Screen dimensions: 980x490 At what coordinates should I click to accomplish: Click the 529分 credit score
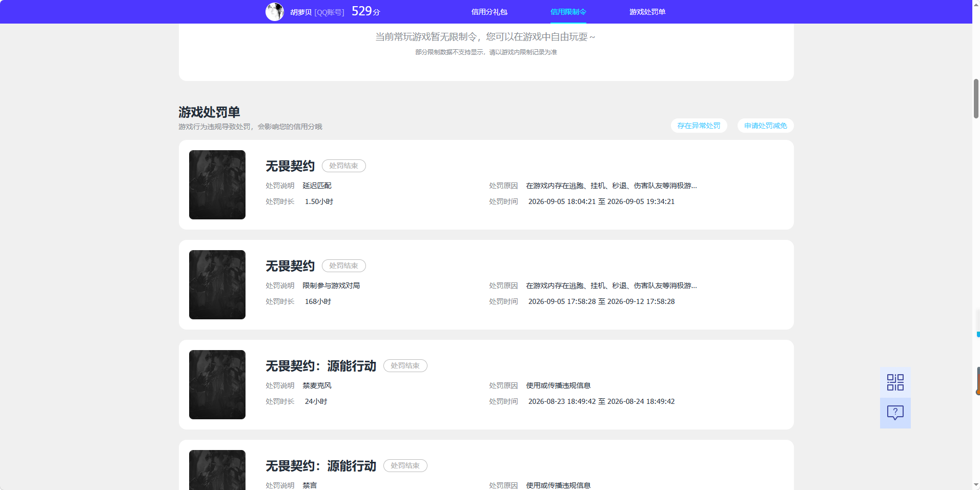click(x=366, y=11)
